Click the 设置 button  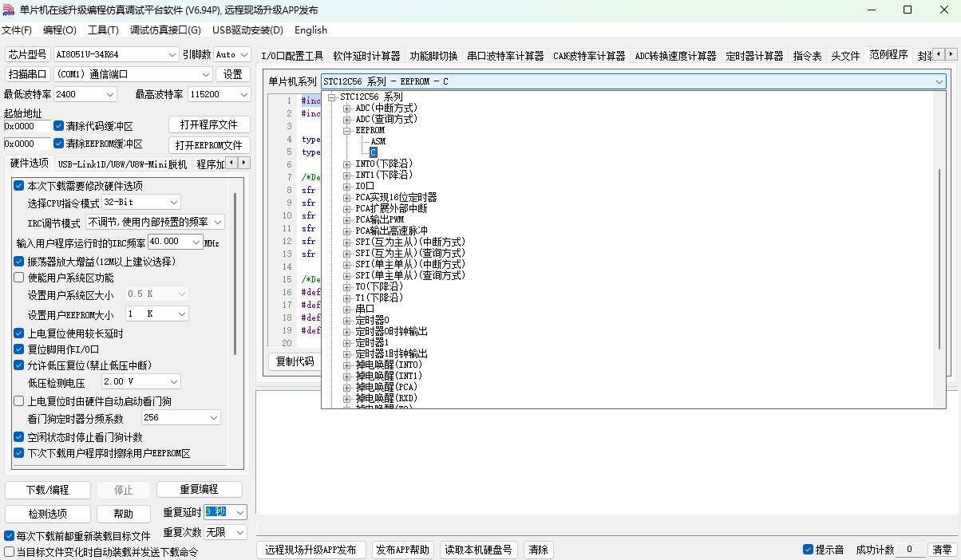[x=232, y=74]
